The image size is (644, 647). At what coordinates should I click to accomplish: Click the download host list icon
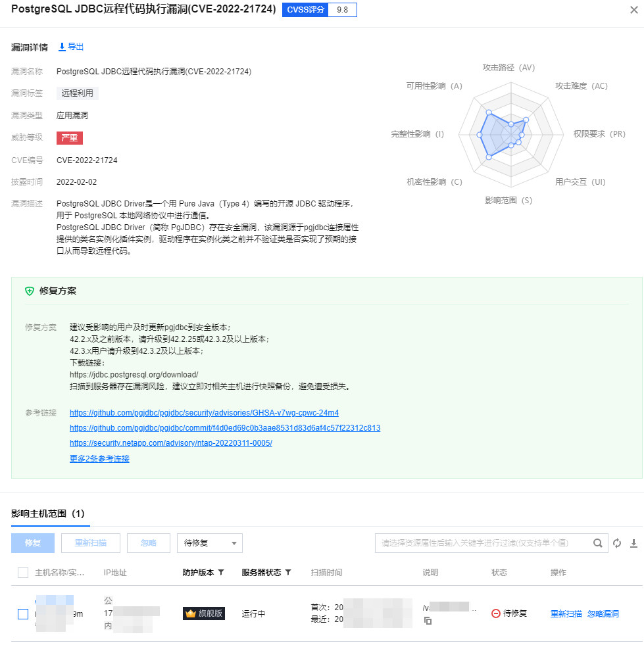[633, 543]
